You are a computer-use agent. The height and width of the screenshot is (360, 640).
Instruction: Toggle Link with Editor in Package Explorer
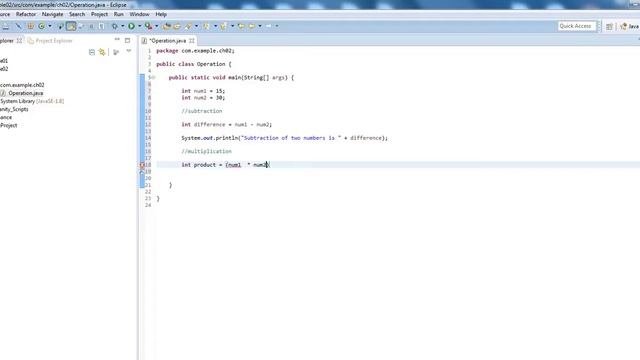pyautogui.click(x=102, y=52)
